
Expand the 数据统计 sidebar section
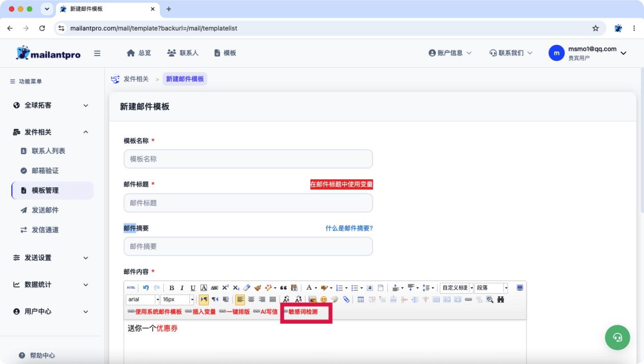click(51, 285)
